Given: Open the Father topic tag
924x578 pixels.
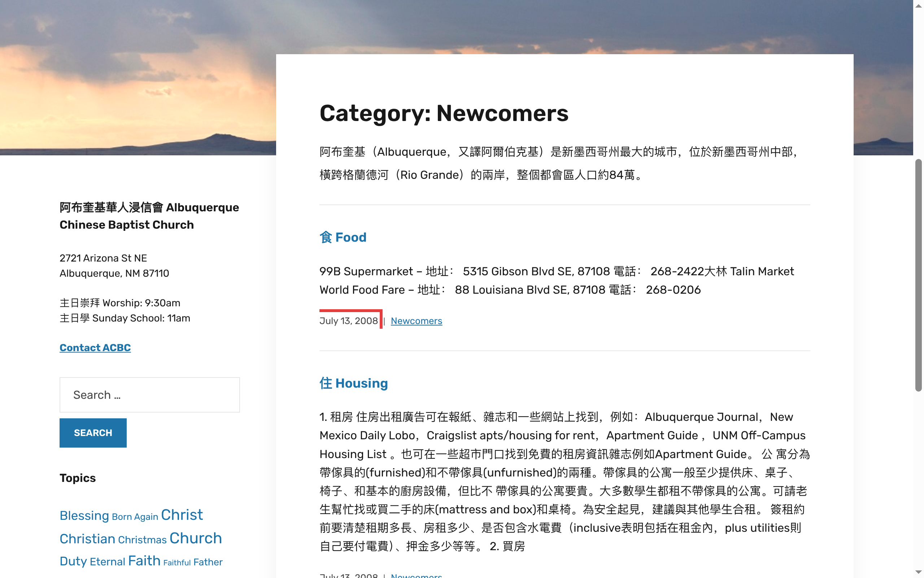Looking at the screenshot, I should point(208,562).
